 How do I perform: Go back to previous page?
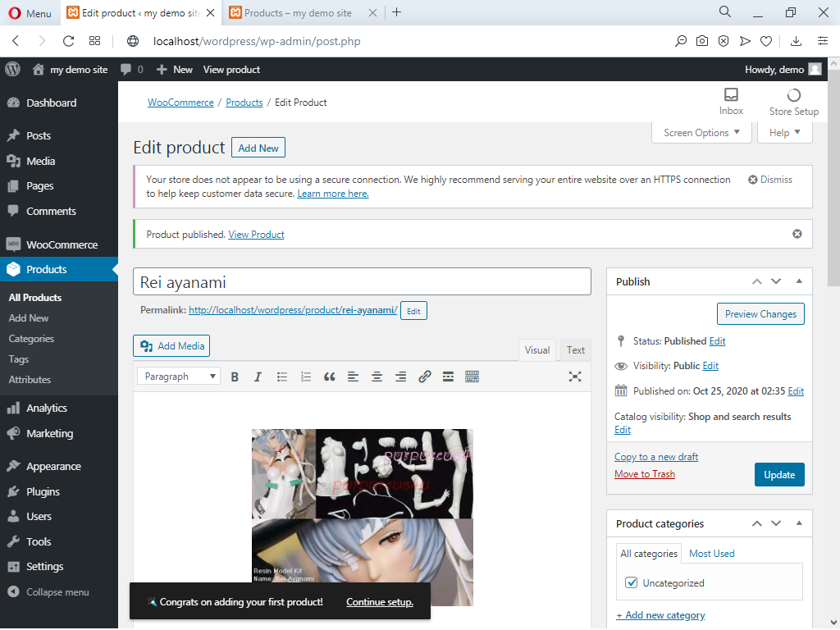tap(16, 41)
